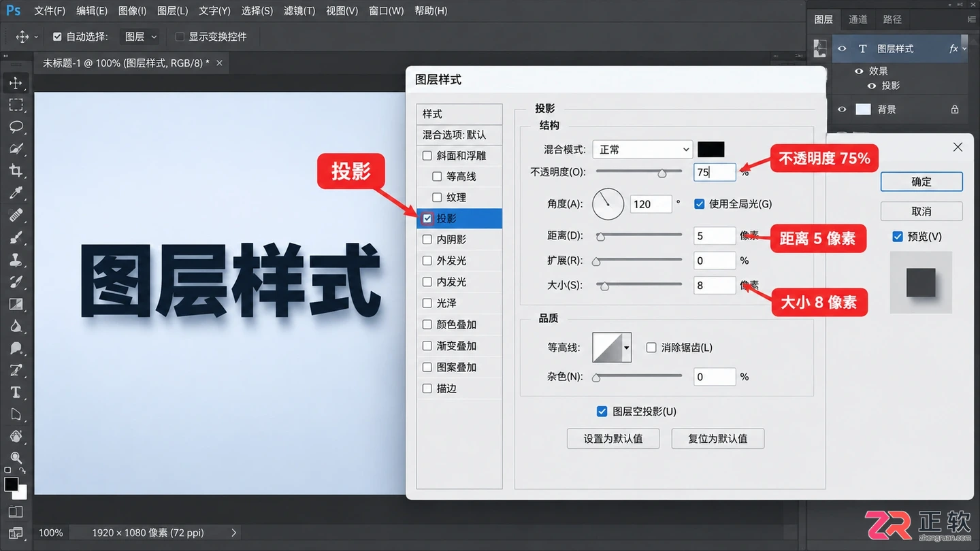
Task: Toggle the 自动选择 checkbox
Action: (x=57, y=37)
